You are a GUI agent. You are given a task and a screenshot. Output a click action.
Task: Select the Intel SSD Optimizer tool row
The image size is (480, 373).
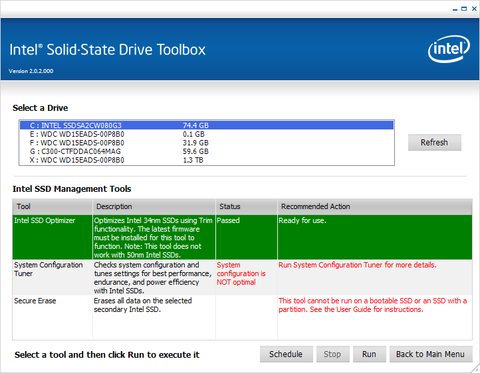(x=242, y=237)
